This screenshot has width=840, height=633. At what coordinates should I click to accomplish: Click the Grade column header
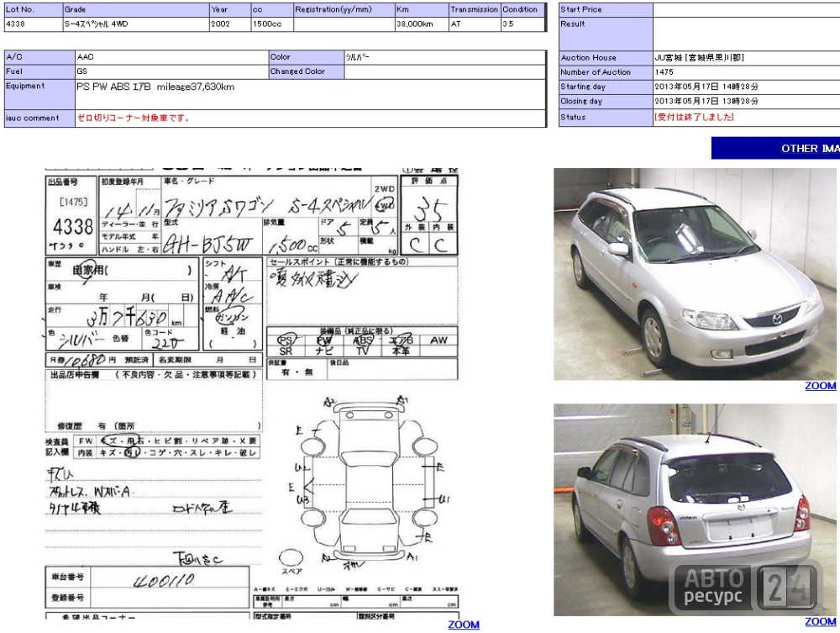point(136,9)
